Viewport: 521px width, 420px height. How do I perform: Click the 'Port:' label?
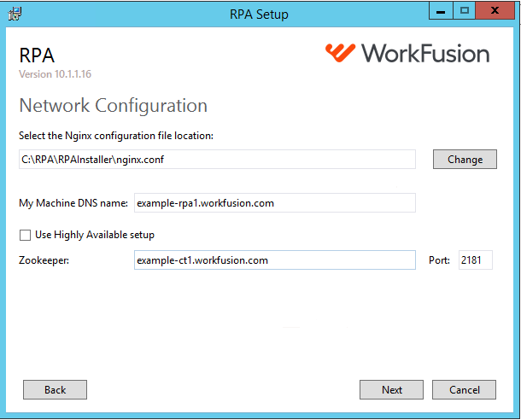[x=439, y=260]
